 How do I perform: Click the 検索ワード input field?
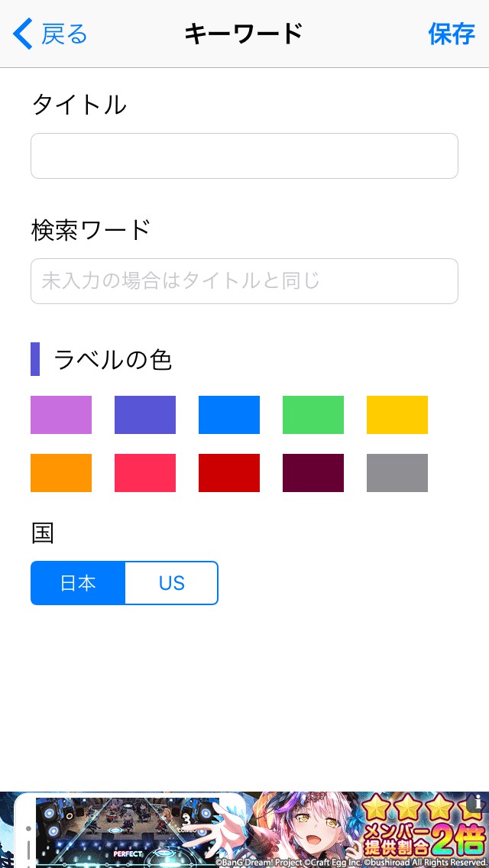[x=244, y=281]
